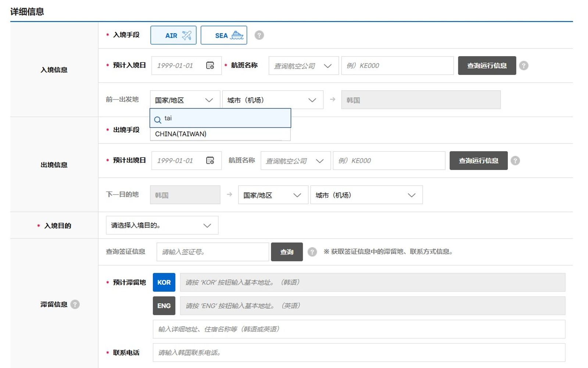
Task: Open the calendar picker for 预计入境日
Action: point(209,65)
